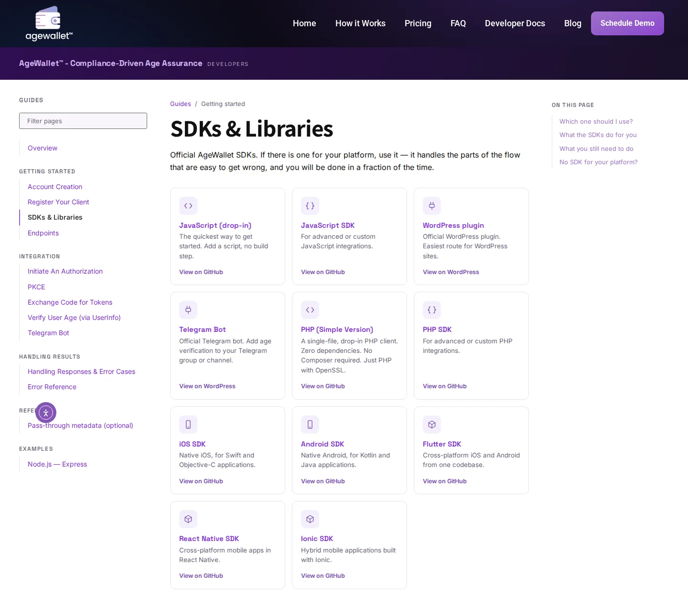View JavaScript SDK on GitHub
The image size is (688, 616).
(x=323, y=272)
